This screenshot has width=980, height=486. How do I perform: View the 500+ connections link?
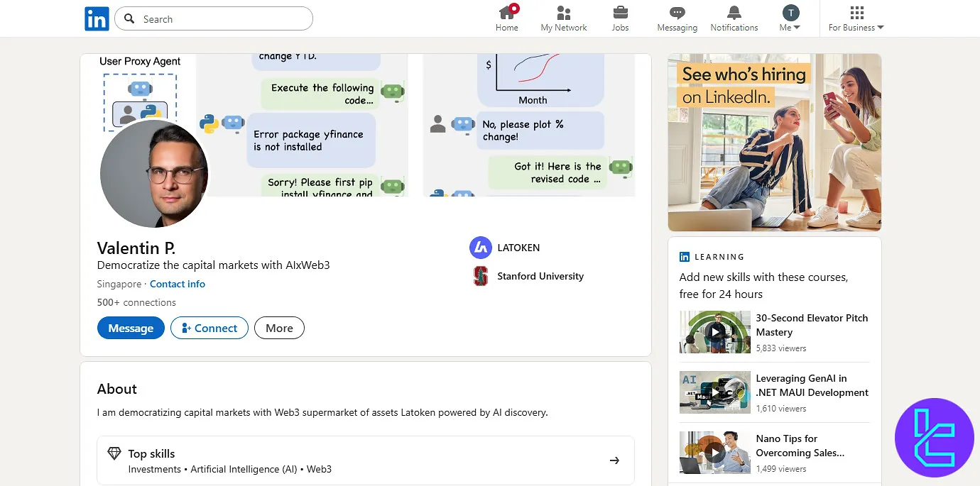136,302
